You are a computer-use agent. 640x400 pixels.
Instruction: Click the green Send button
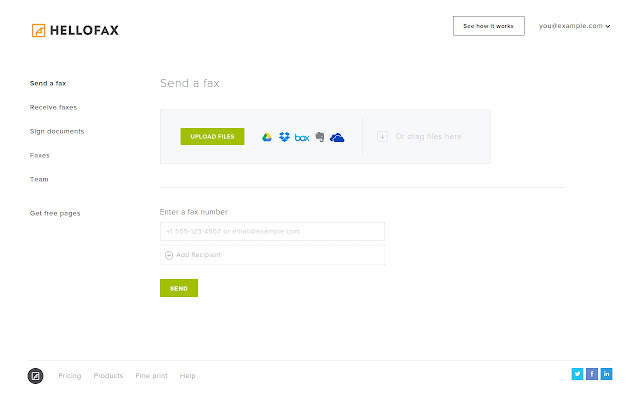coord(179,288)
